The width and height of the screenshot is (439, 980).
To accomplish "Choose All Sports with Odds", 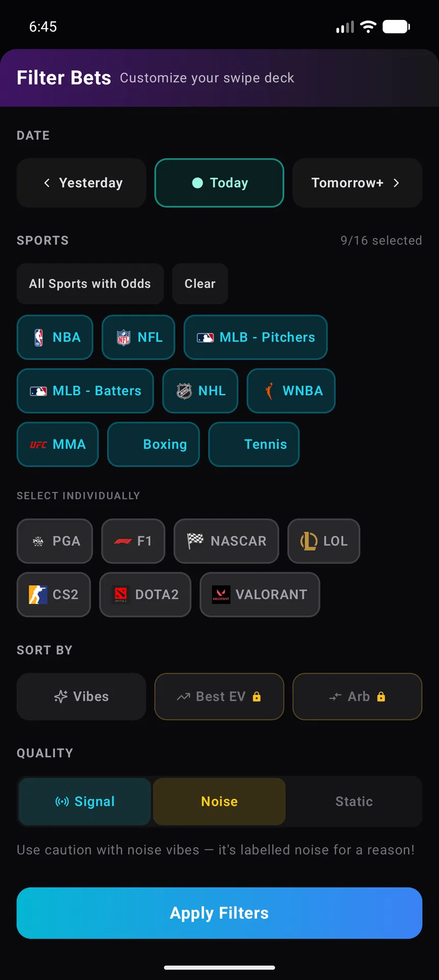I will pos(90,284).
